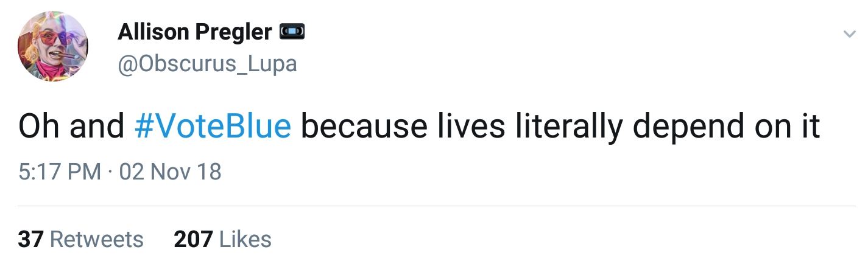Show the 207 Likes list
The image size is (868, 258).
click(x=222, y=239)
